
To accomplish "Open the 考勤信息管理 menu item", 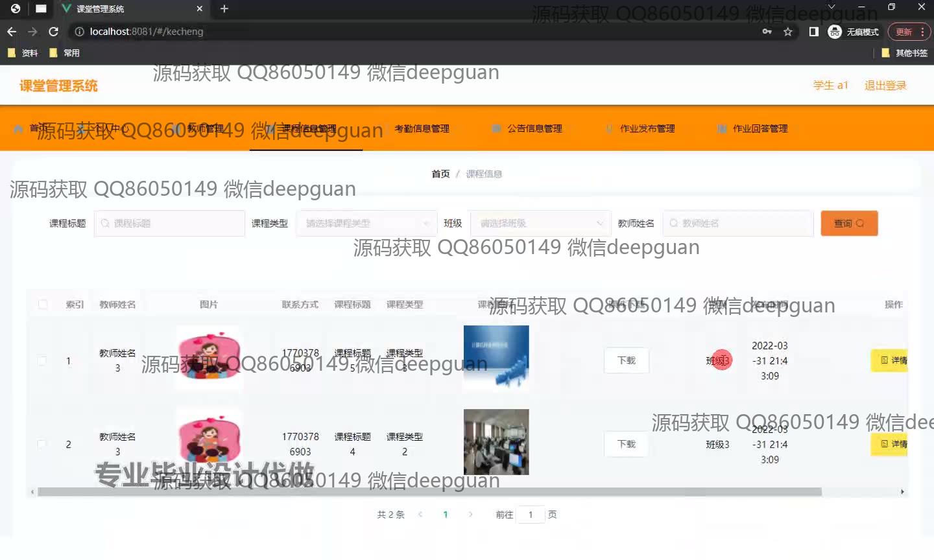I will click(x=422, y=128).
